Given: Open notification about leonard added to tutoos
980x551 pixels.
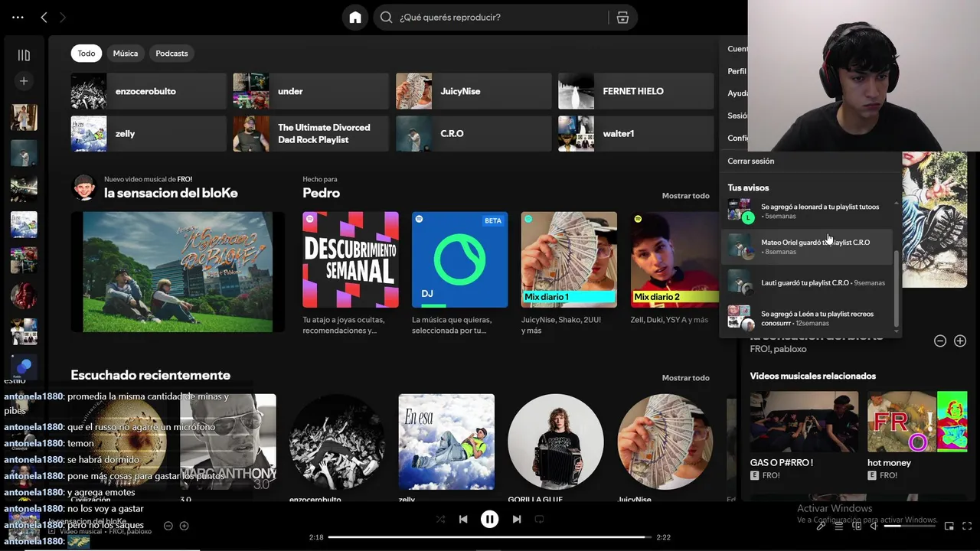Looking at the screenshot, I should [808, 210].
